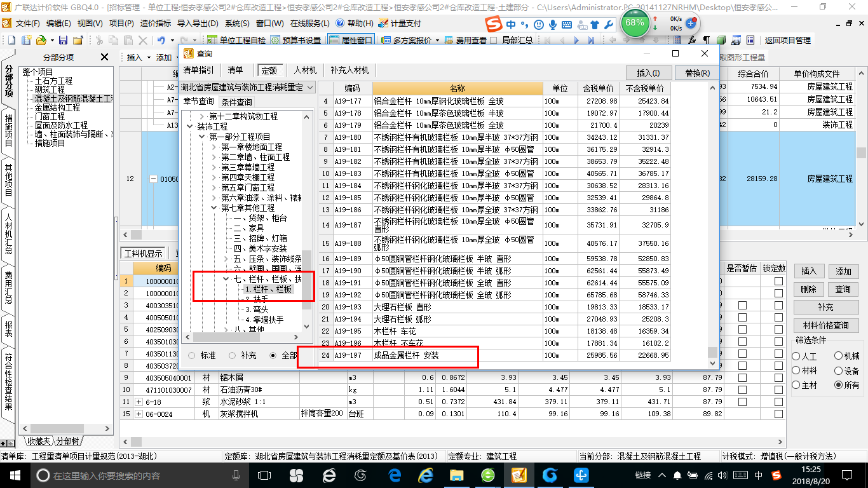Select the 材料 filter radio button
The height and width of the screenshot is (488, 868).
pyautogui.click(x=796, y=371)
